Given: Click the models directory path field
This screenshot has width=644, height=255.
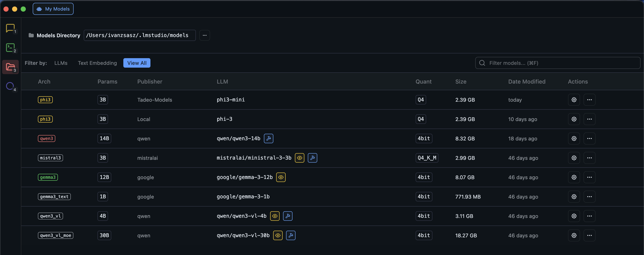Looking at the screenshot, I should [139, 35].
